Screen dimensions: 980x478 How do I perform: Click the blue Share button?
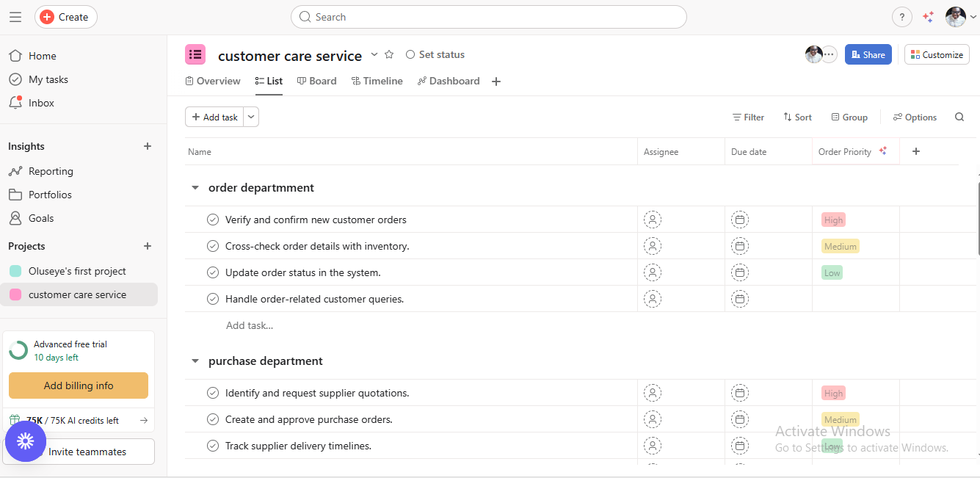[868, 54]
